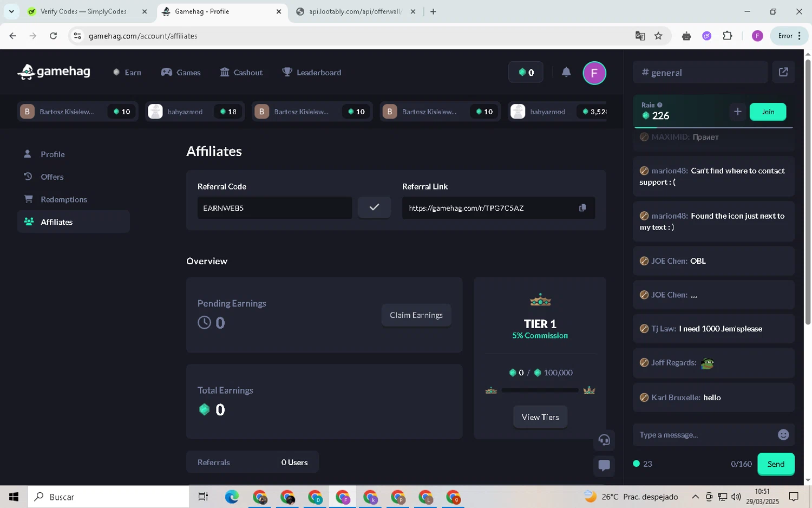The image size is (812, 508).
Task: Open the Chrome profile F icon
Action: 757,36
